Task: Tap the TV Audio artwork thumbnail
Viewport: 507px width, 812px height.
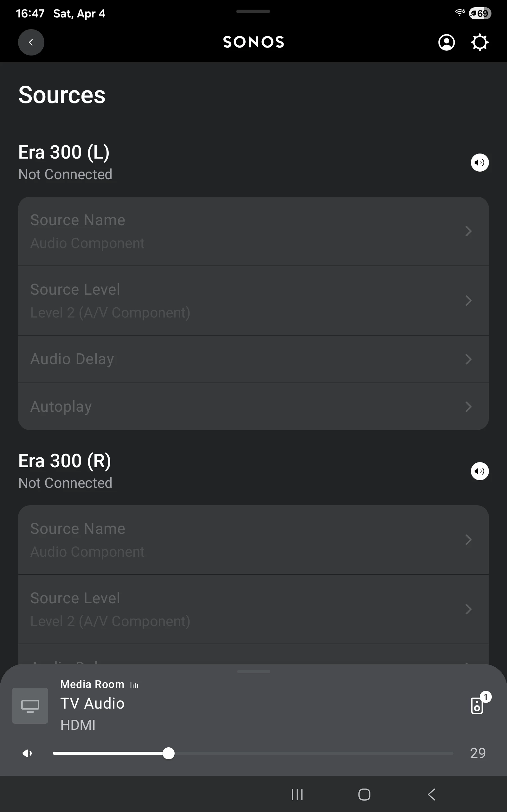Action: tap(30, 705)
